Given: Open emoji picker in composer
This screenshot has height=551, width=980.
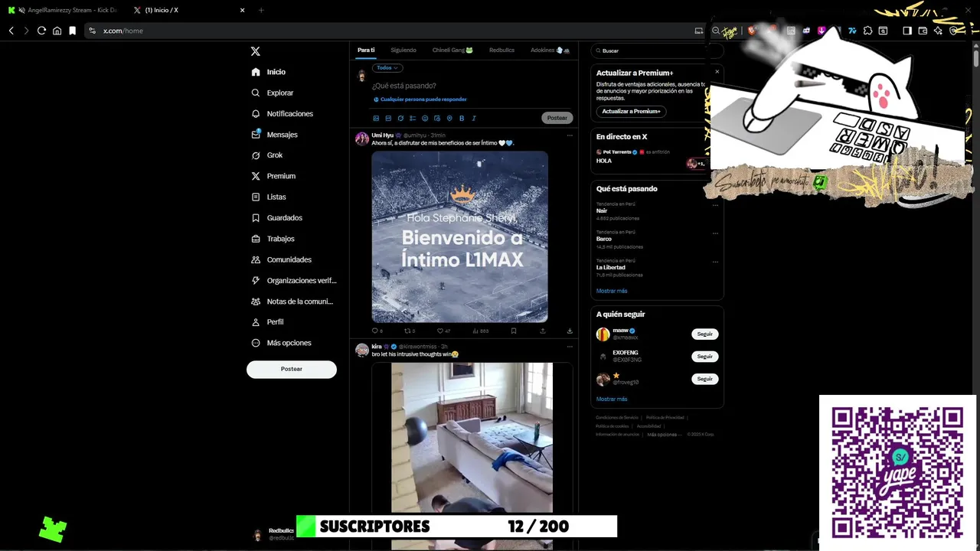Looking at the screenshot, I should (425, 118).
